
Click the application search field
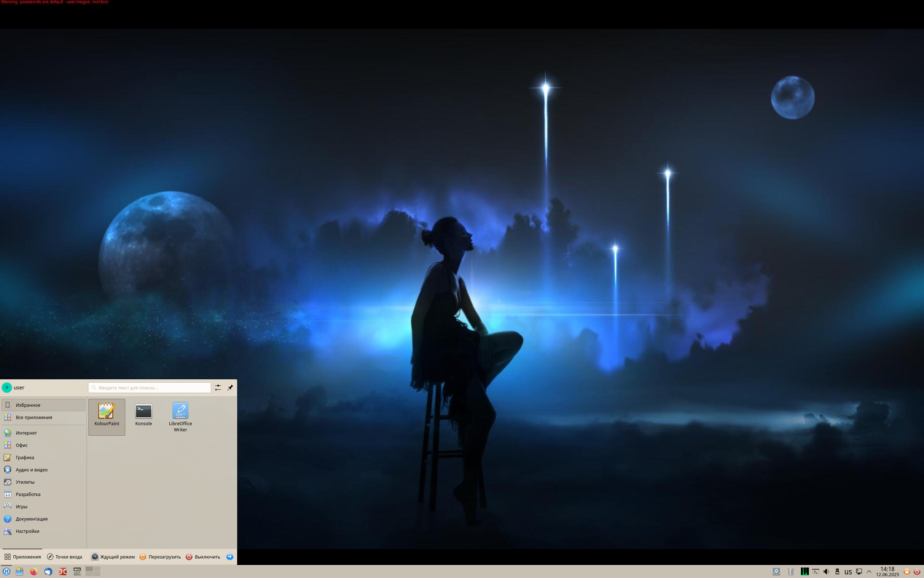[x=149, y=388]
